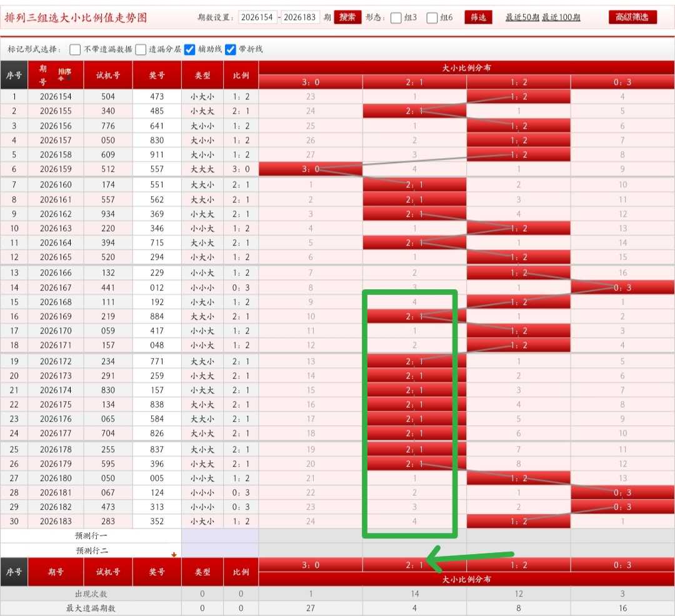Click the top 奖号 column header
This screenshot has width=675, height=616.
pyautogui.click(x=157, y=75)
